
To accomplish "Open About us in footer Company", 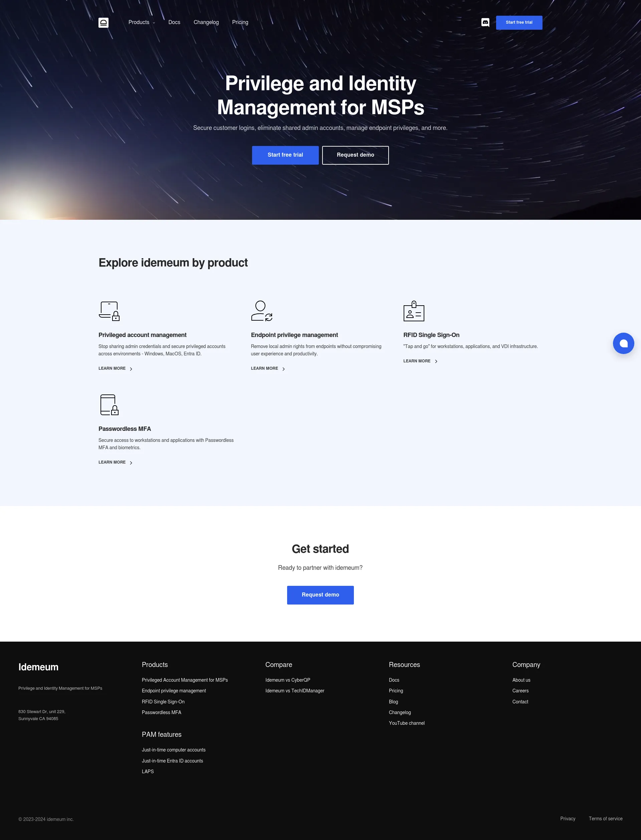I will (x=521, y=680).
